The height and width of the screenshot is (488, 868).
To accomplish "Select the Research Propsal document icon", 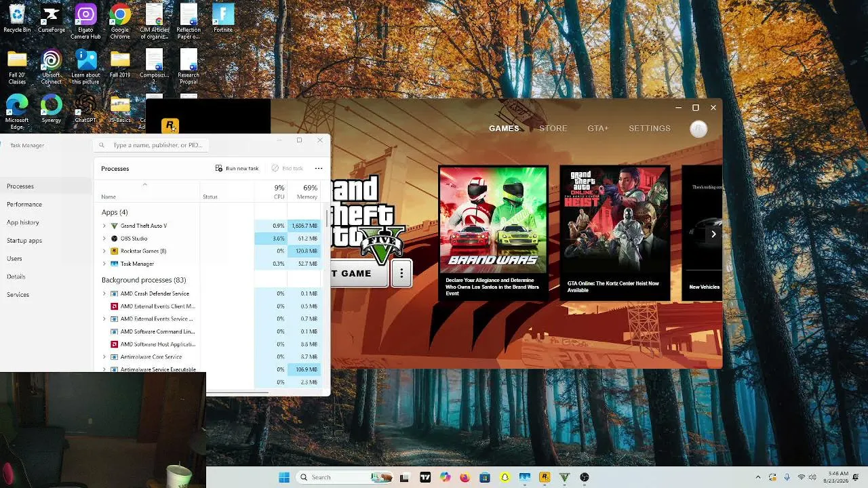I will [x=189, y=67].
